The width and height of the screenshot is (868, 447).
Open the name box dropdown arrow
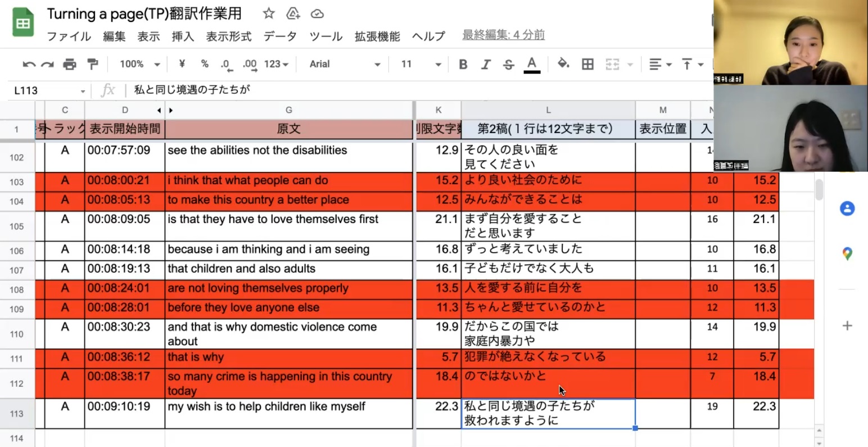click(83, 91)
